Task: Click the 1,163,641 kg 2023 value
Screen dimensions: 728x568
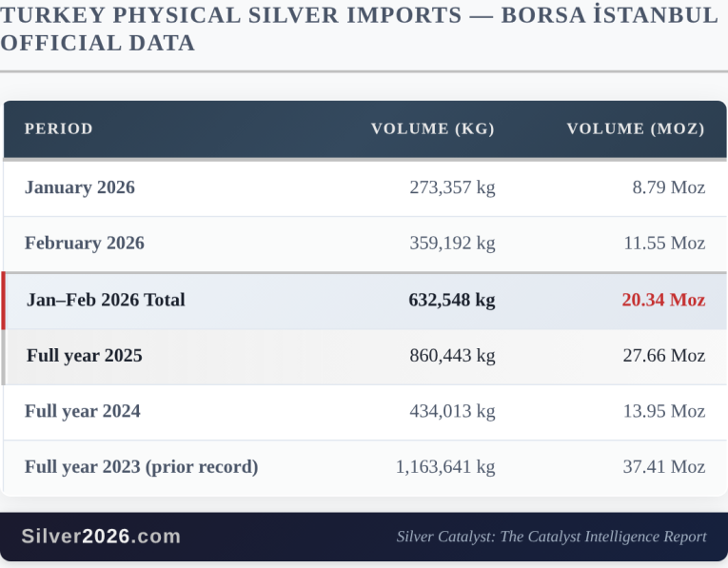Action: [x=445, y=467]
